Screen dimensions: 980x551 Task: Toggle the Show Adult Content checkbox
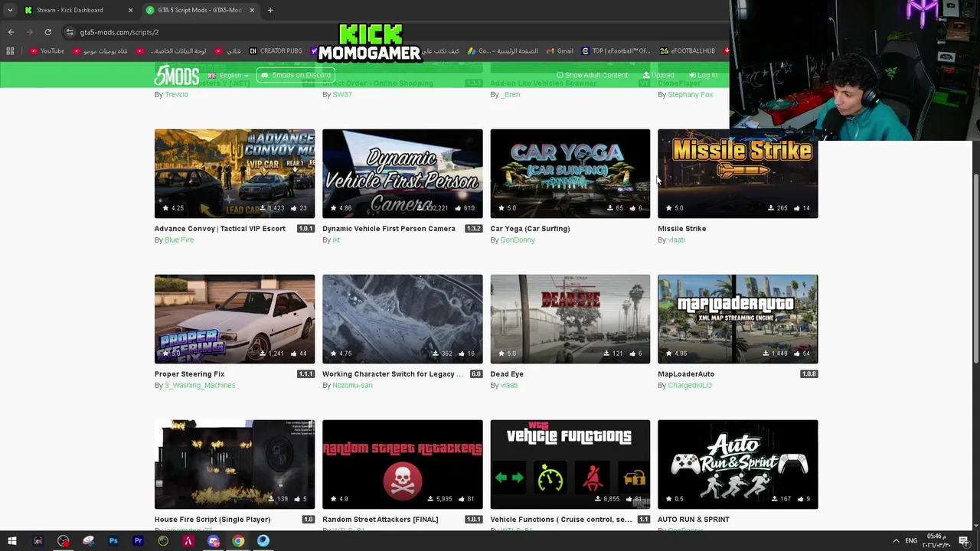593,75
